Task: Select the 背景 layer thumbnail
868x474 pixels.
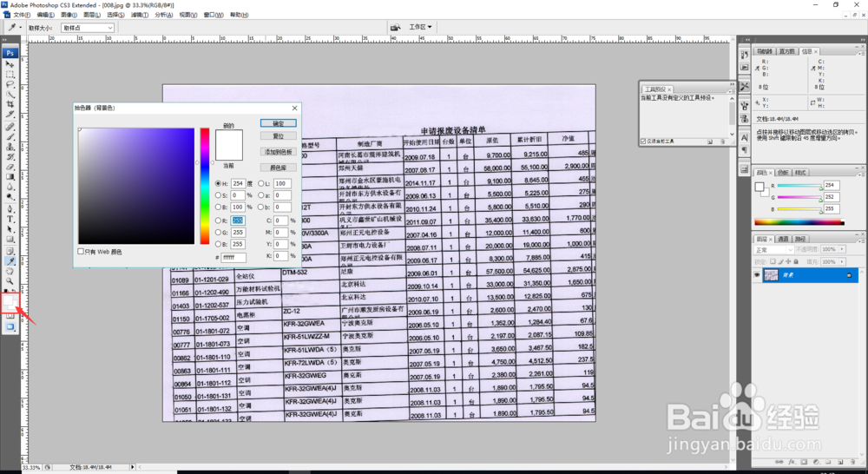Action: [771, 275]
